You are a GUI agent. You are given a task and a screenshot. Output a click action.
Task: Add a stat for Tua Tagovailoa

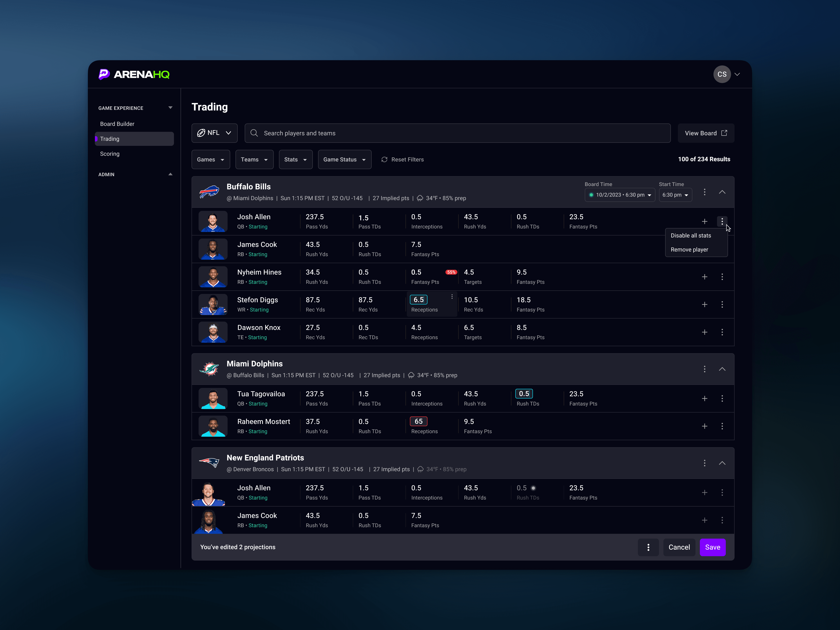[704, 398]
